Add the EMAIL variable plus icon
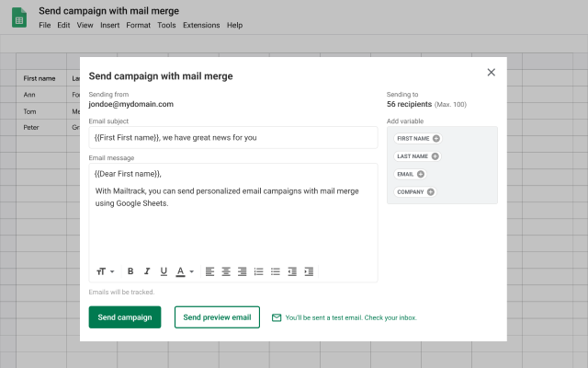 (x=421, y=174)
